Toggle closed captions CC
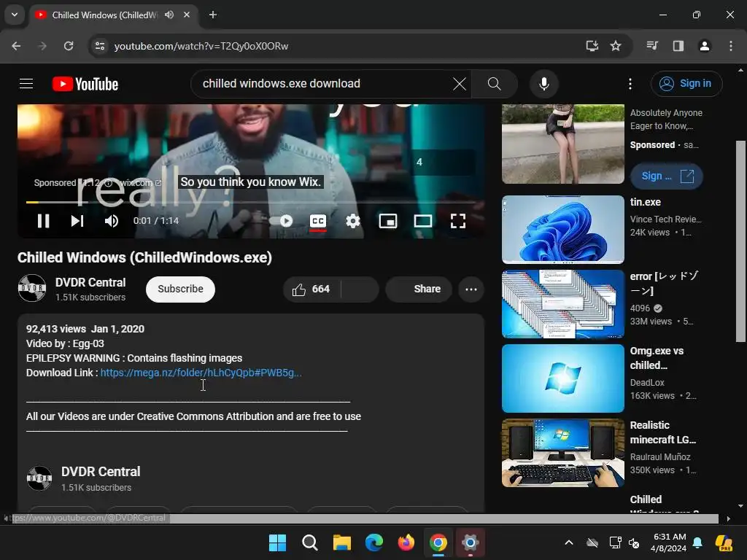The height and width of the screenshot is (560, 747). click(318, 221)
